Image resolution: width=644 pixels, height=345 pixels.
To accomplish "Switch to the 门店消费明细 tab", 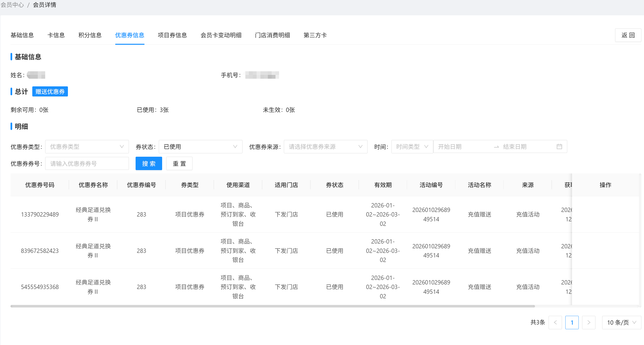I will [272, 35].
